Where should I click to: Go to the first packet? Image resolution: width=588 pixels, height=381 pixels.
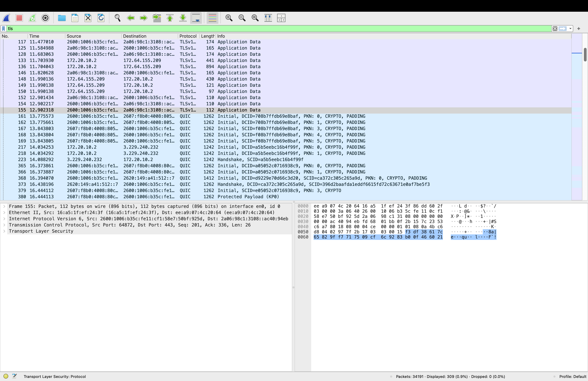point(170,18)
